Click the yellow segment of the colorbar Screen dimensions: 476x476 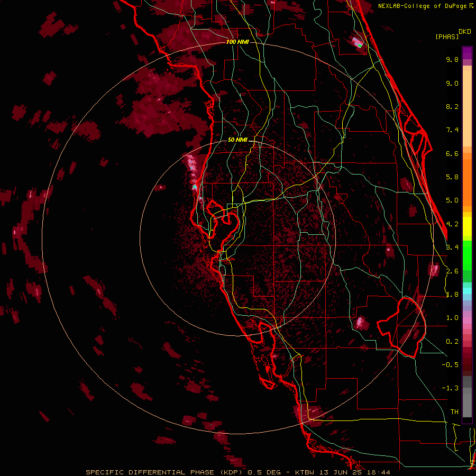tap(467, 226)
